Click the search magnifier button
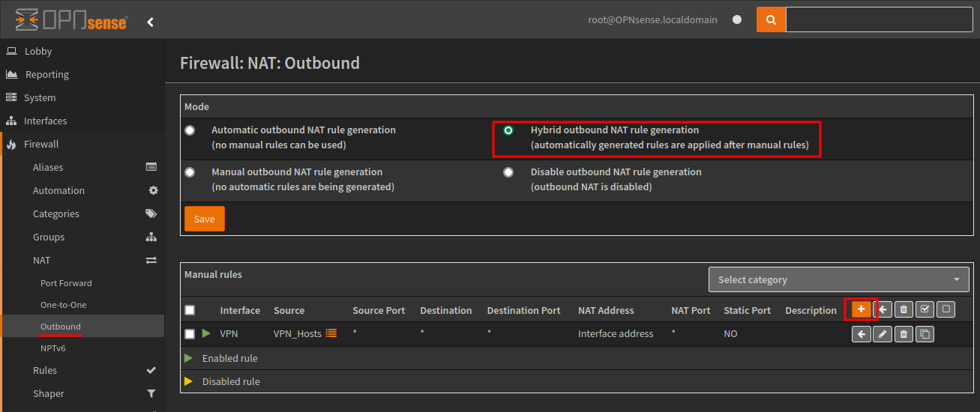This screenshot has width=980, height=412. coord(771,20)
